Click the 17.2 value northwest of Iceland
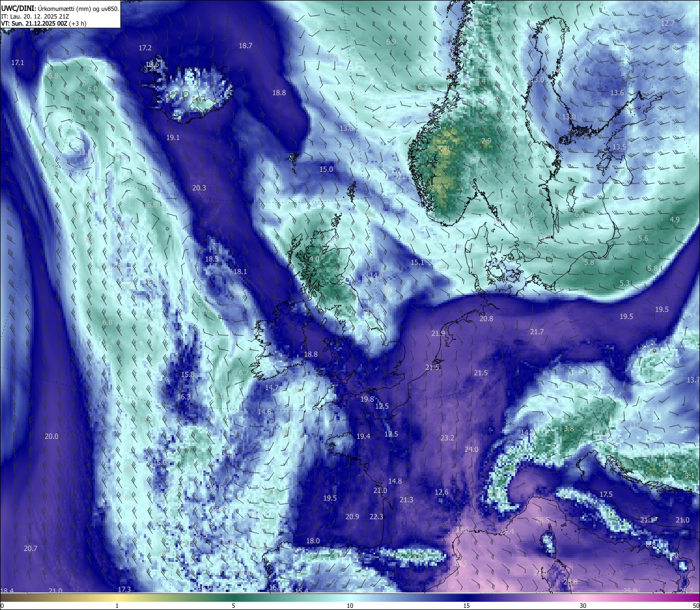The image size is (700, 610). 145,48
